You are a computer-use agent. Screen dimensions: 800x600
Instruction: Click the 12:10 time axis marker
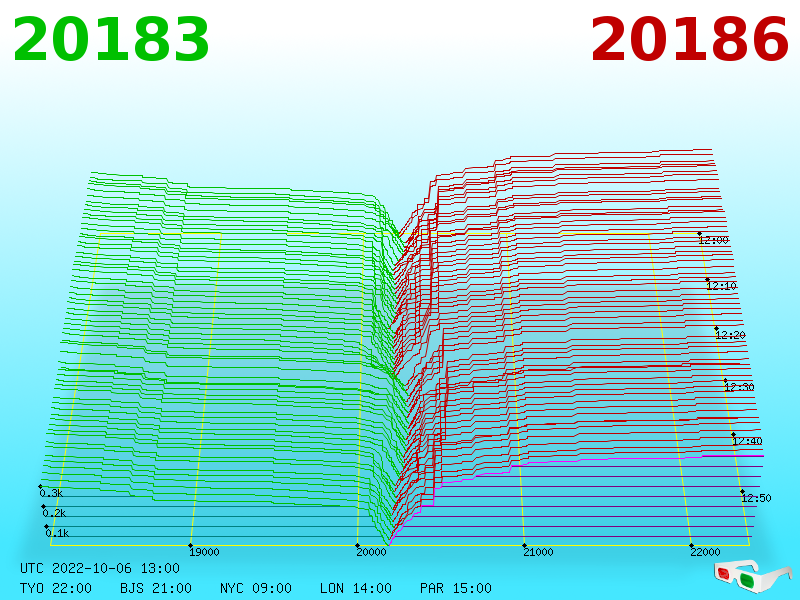(x=721, y=286)
